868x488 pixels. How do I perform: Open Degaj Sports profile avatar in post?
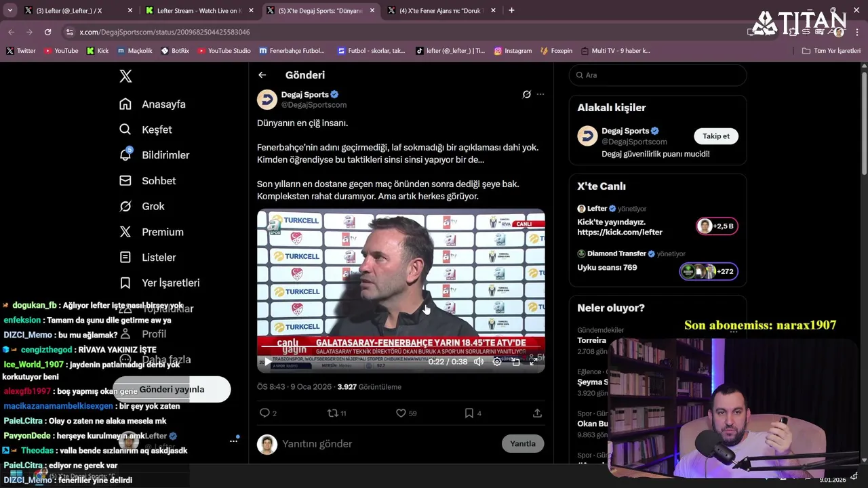point(267,100)
